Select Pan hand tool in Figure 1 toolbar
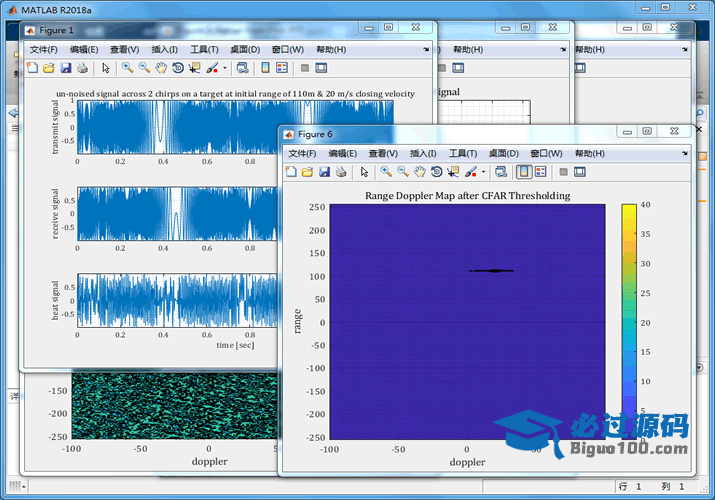The image size is (715, 500). tap(161, 68)
